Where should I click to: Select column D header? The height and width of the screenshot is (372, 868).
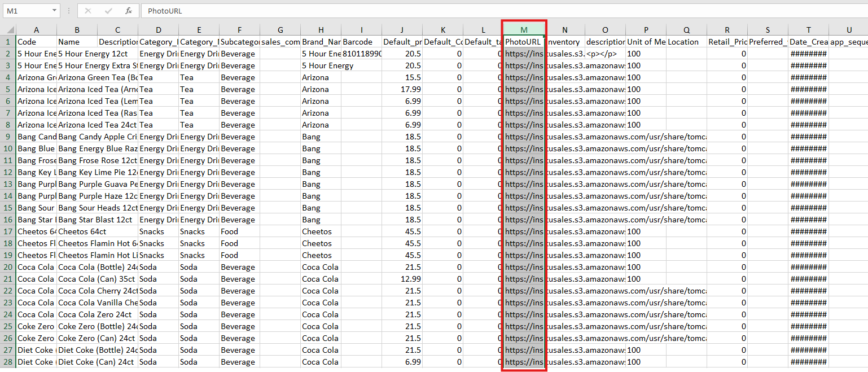(x=159, y=30)
